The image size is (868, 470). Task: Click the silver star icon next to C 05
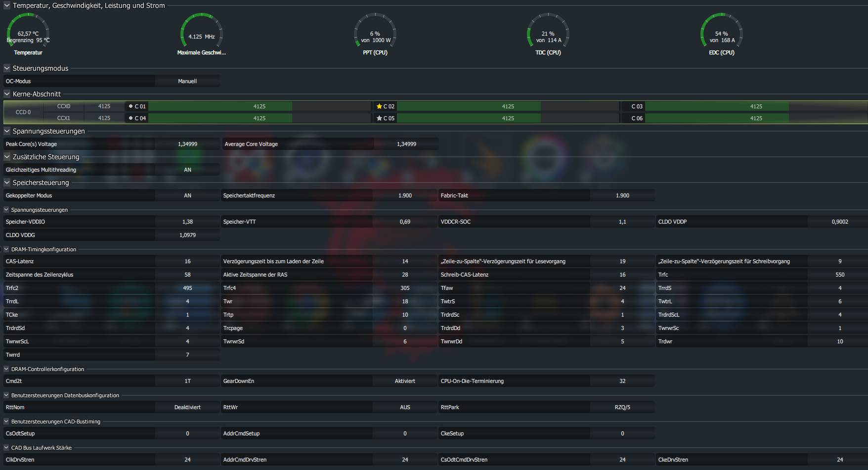click(x=379, y=118)
